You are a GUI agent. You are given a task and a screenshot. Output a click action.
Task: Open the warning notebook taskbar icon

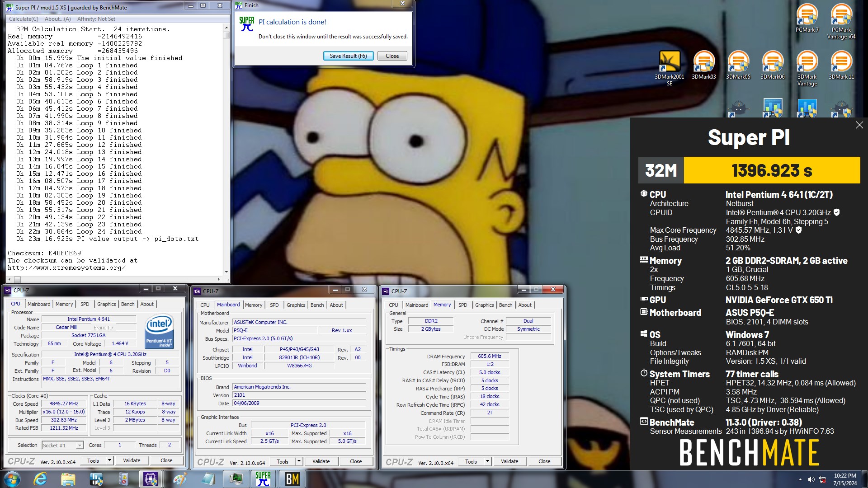pos(123,479)
